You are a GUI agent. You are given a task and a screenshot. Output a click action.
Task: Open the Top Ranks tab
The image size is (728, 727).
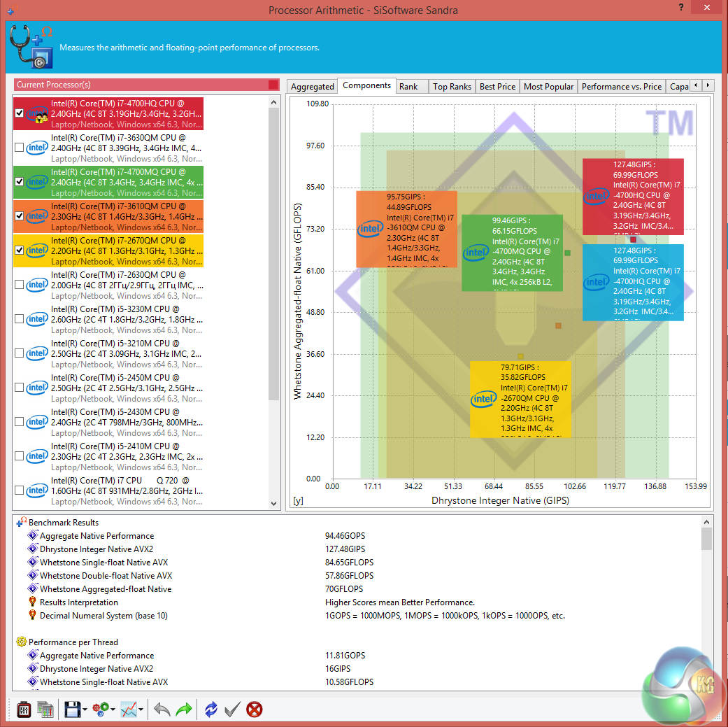click(x=452, y=87)
